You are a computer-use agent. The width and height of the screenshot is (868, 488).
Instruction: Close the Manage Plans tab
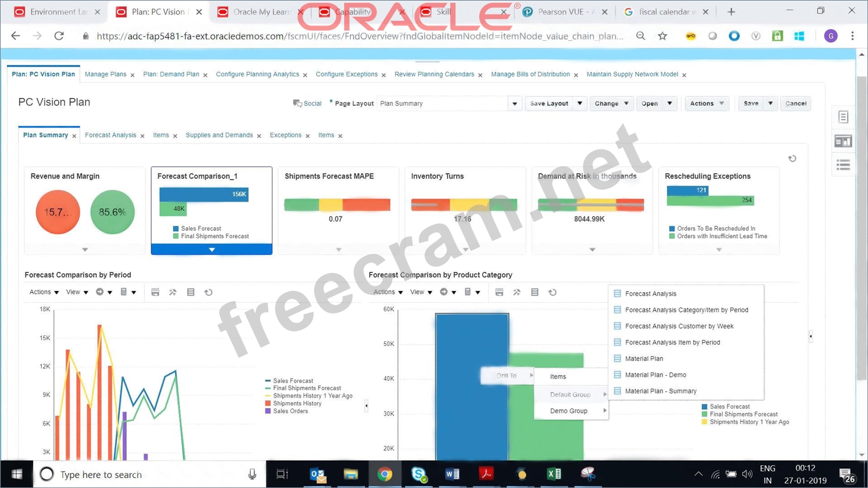133,75
